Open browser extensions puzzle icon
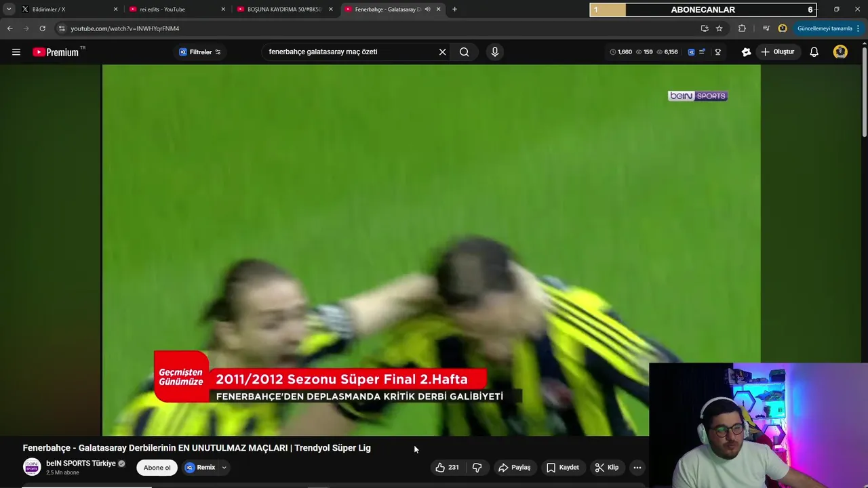Screen dimensions: 868x488 (x=742, y=28)
